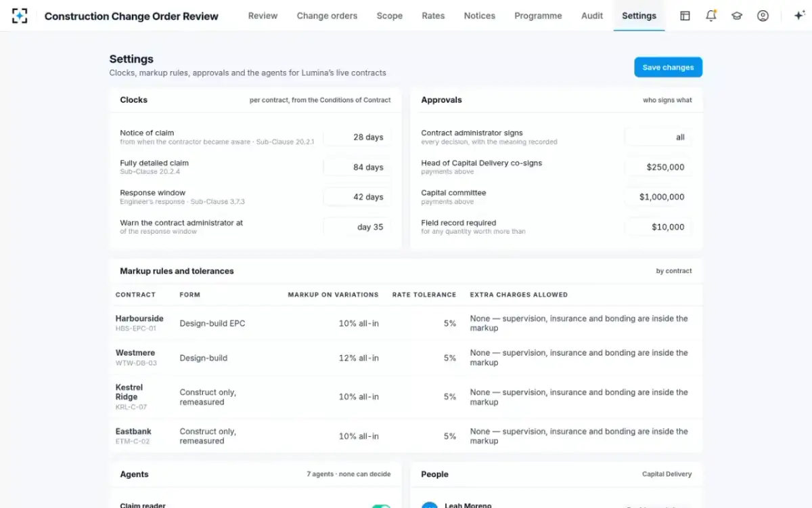Edit the Capital committee amount field
812x508 pixels.
(658, 196)
